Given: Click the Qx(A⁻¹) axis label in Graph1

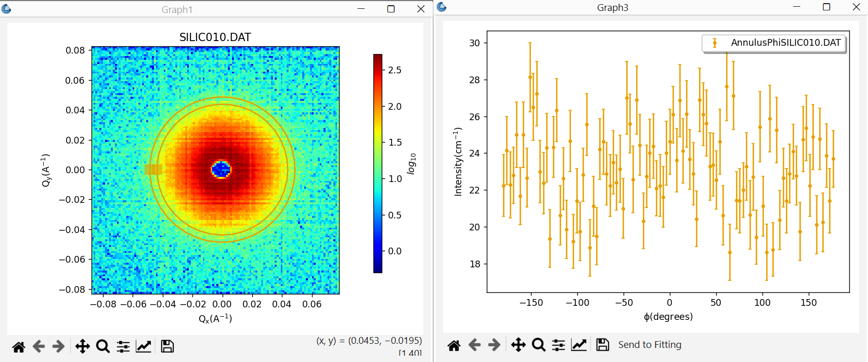Looking at the screenshot, I should (x=215, y=319).
